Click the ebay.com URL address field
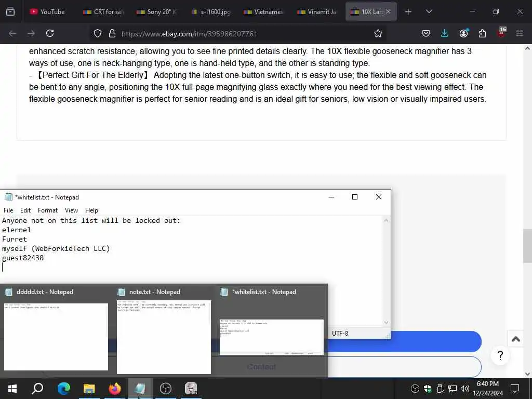 189,34
